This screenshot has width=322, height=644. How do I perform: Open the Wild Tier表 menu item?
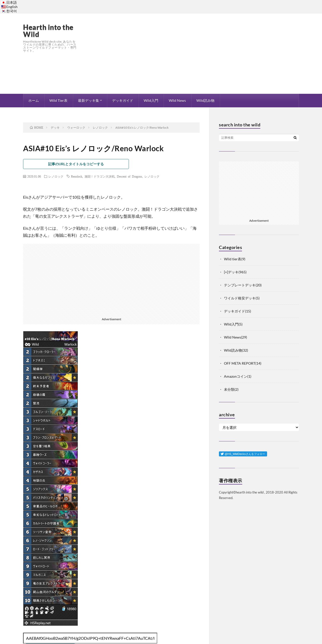tap(58, 101)
